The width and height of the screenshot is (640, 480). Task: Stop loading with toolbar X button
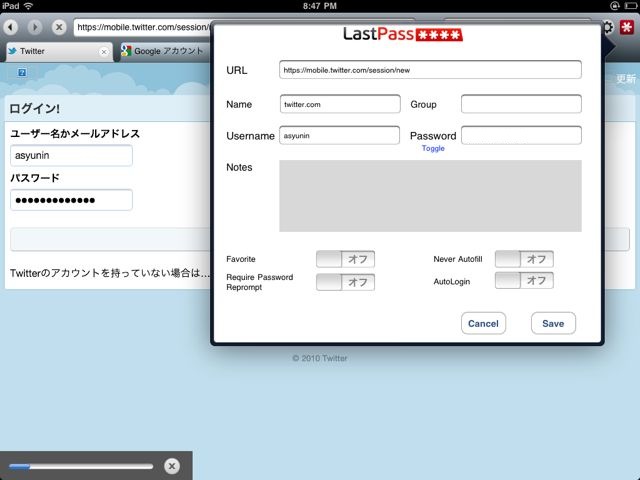59,27
